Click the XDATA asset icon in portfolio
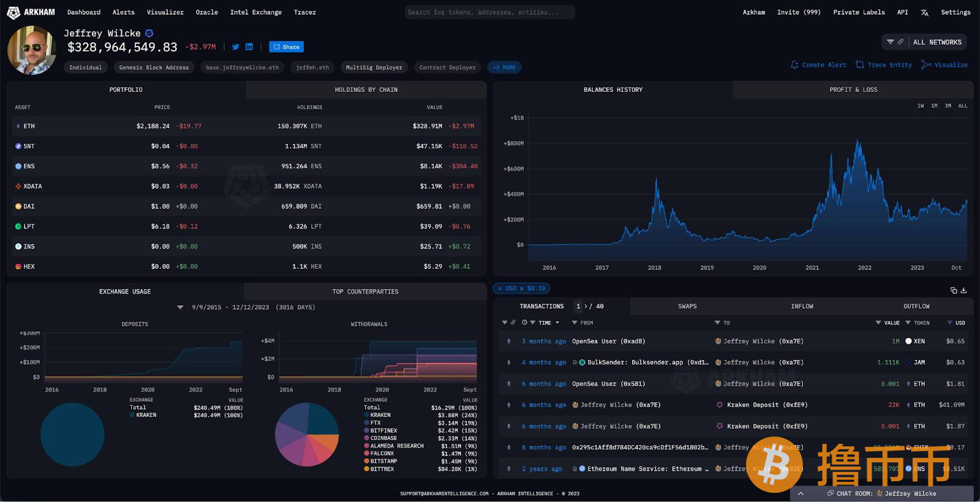Image resolution: width=980 pixels, height=502 pixels. (18, 186)
